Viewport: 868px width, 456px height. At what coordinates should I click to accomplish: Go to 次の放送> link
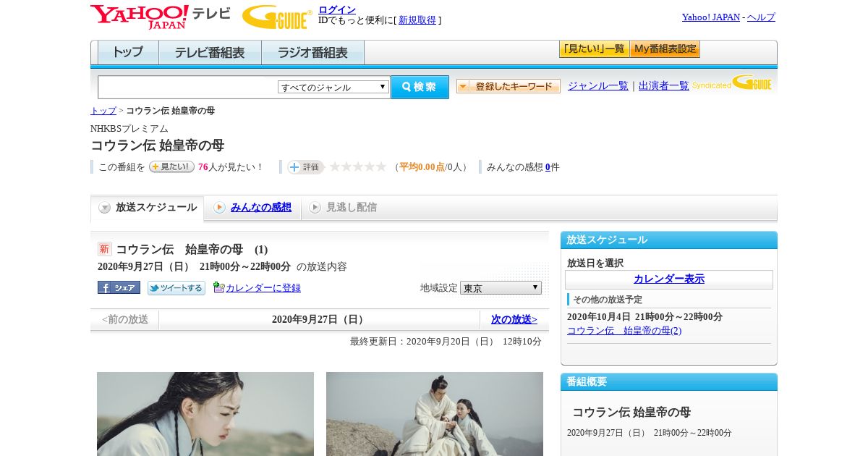pos(514,319)
